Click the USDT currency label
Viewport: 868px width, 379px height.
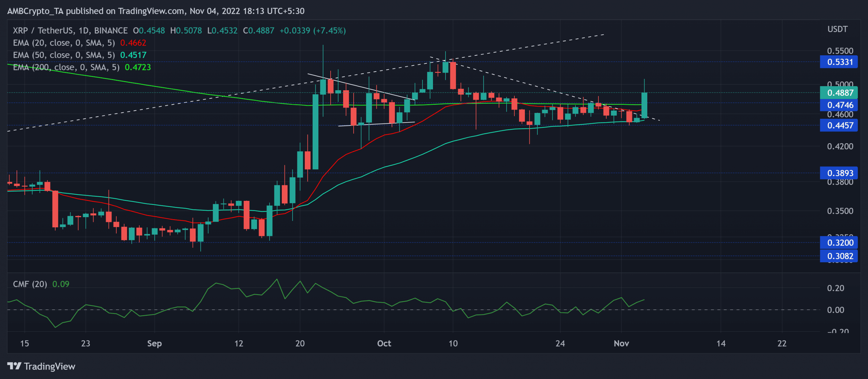(x=837, y=29)
